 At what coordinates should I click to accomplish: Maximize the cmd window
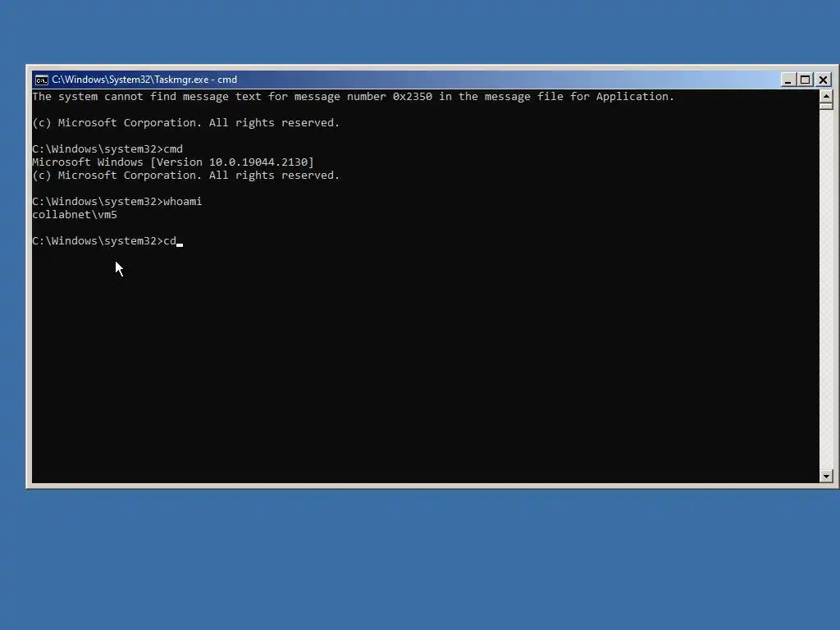(x=806, y=80)
